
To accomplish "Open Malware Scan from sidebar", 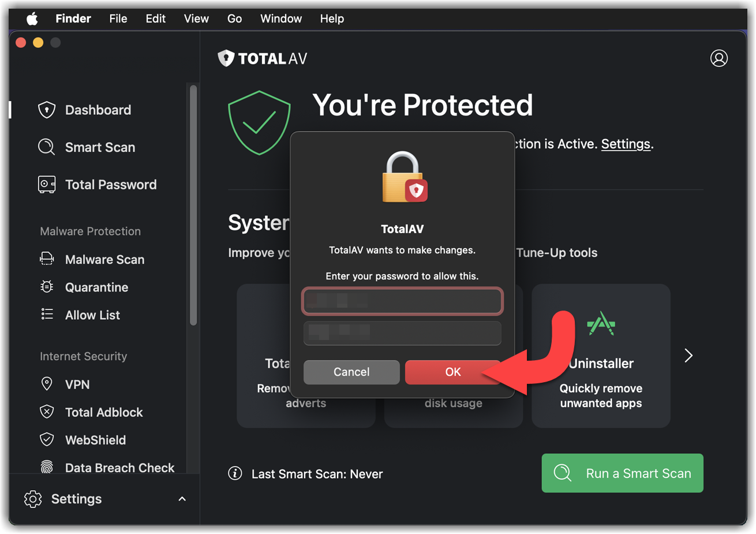I will click(104, 260).
